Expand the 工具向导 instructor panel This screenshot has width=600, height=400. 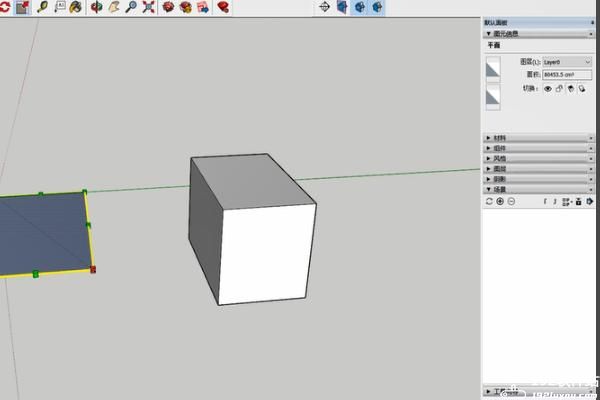click(489, 391)
